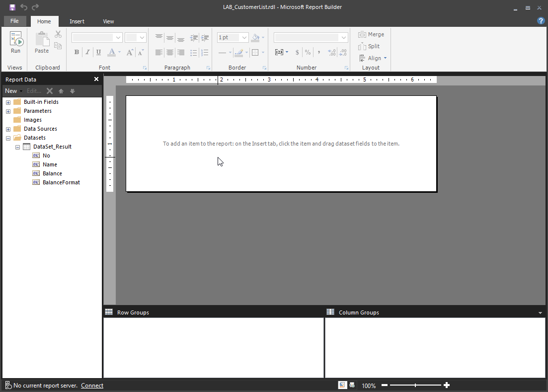Toggle Bold formatting
The image size is (548, 392).
point(77,52)
